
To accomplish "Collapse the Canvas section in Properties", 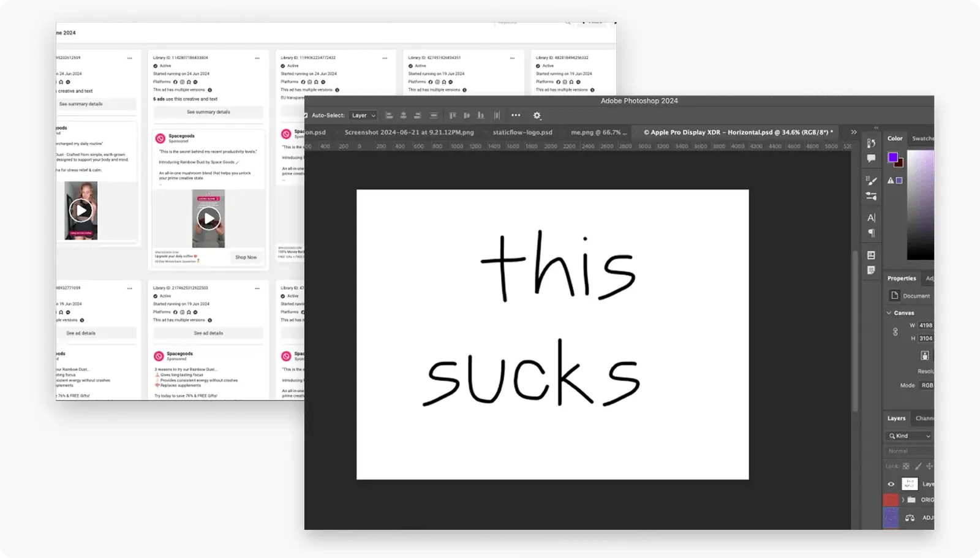I will pos(889,313).
